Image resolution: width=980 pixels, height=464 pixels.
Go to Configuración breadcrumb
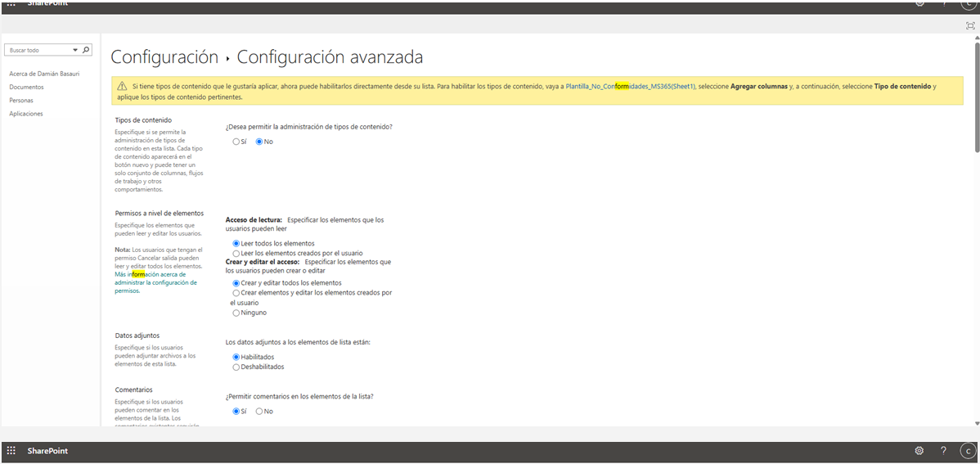[x=164, y=57]
